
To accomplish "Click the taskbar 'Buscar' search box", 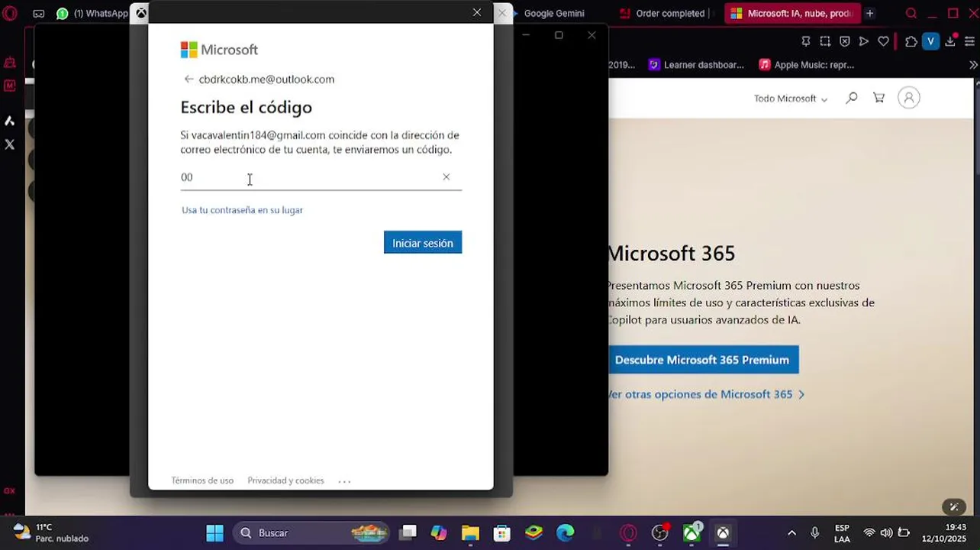I will 311,532.
